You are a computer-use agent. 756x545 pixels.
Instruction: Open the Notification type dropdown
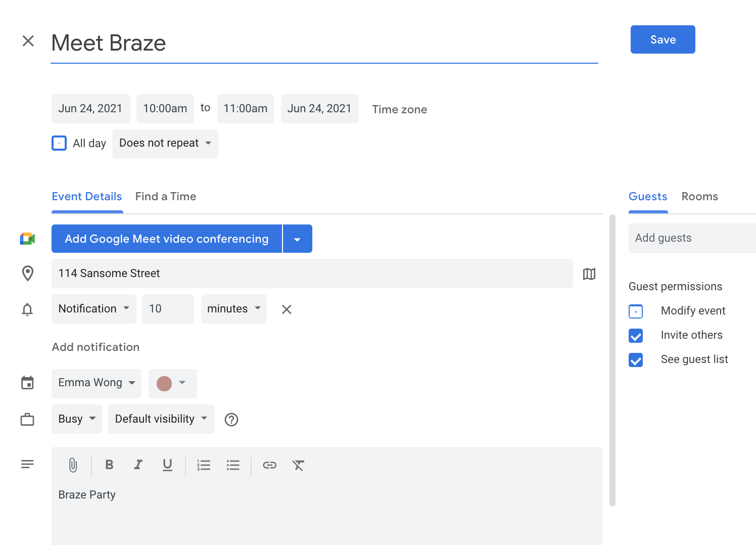(x=94, y=309)
